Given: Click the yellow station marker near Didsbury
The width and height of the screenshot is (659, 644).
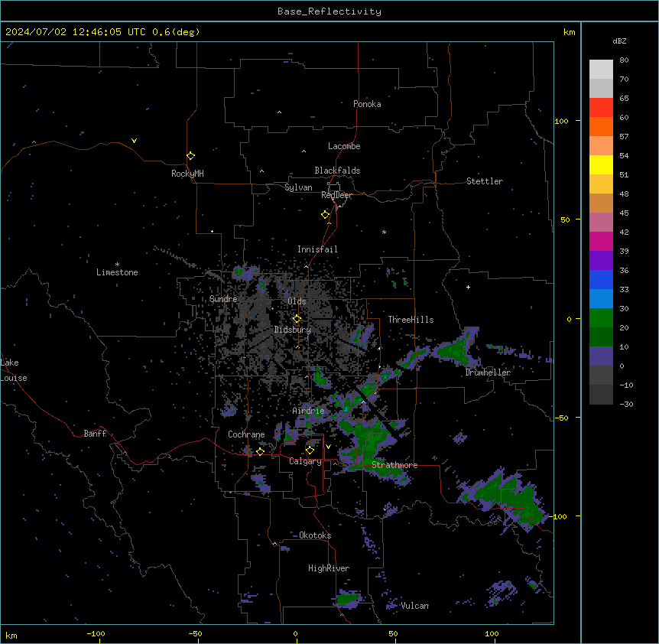Looking at the screenshot, I should coord(297,319).
